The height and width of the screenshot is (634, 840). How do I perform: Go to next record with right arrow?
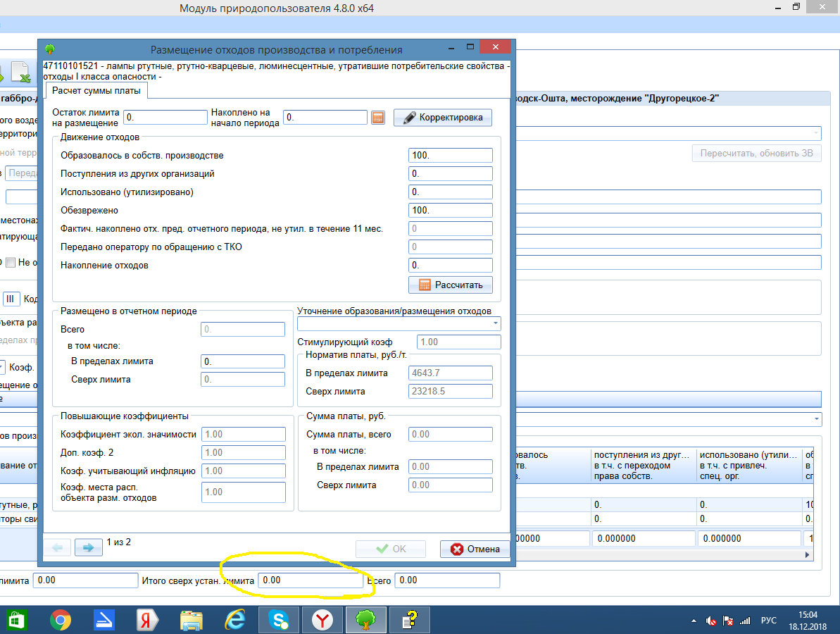click(89, 547)
